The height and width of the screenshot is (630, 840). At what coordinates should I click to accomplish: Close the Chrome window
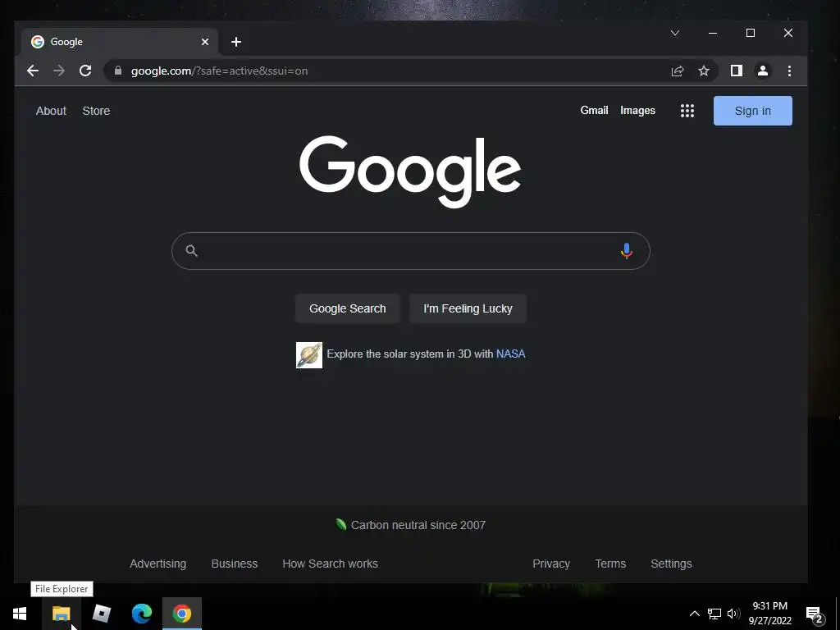coord(788,33)
